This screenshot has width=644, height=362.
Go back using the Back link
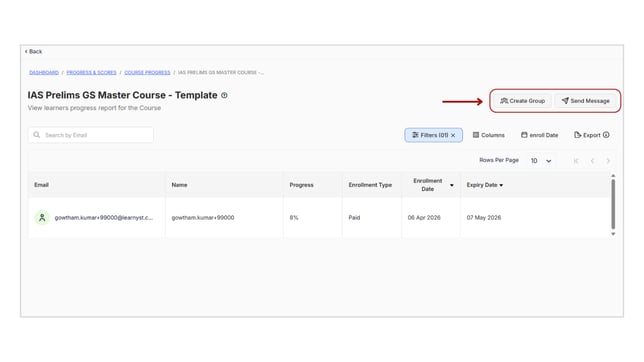click(x=33, y=51)
